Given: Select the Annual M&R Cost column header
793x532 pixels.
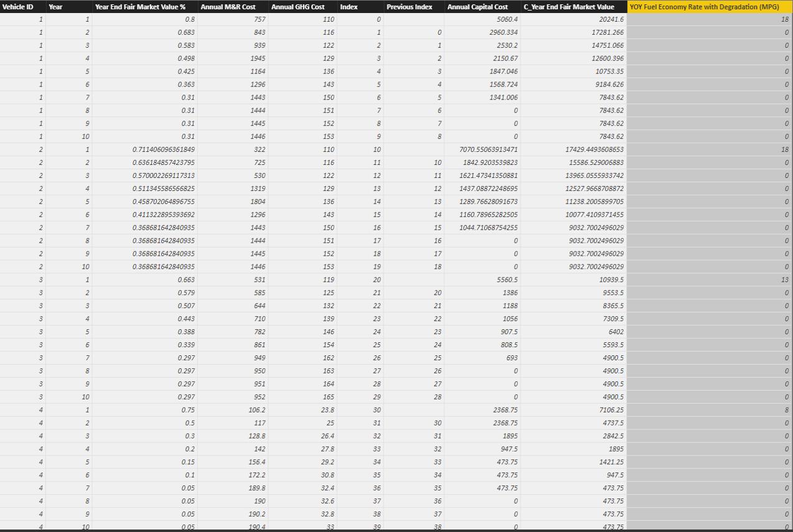Looking at the screenshot, I should (233, 7).
